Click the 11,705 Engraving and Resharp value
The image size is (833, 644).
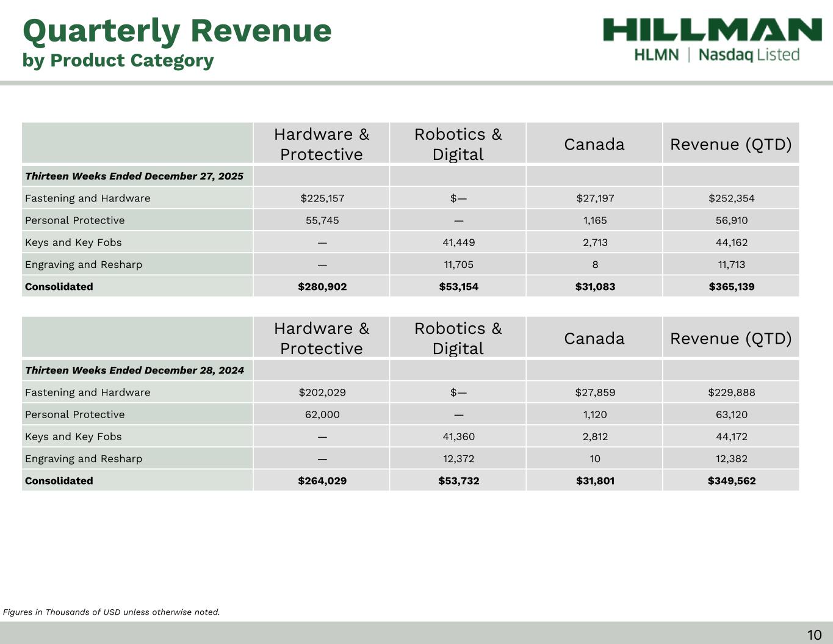click(x=458, y=264)
